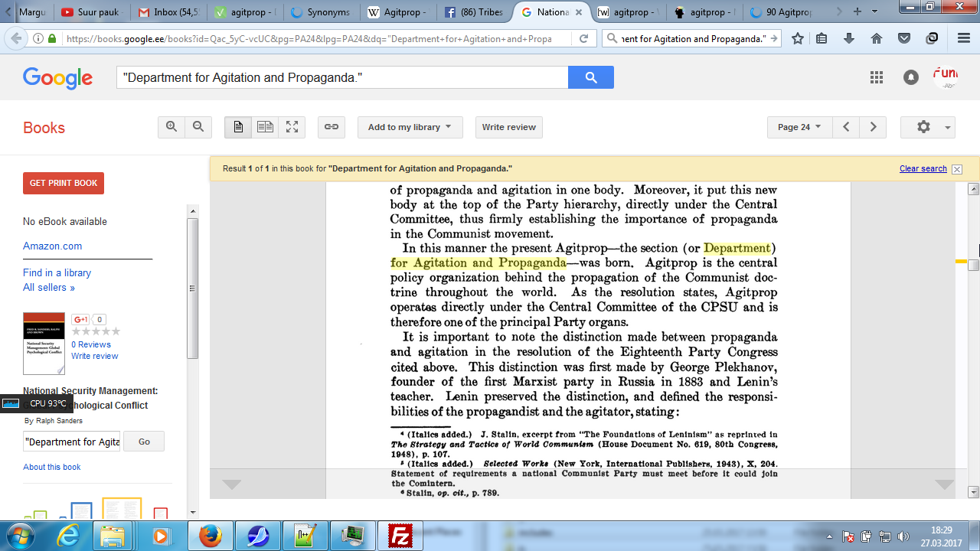Go to the Firefox home page

[877, 39]
